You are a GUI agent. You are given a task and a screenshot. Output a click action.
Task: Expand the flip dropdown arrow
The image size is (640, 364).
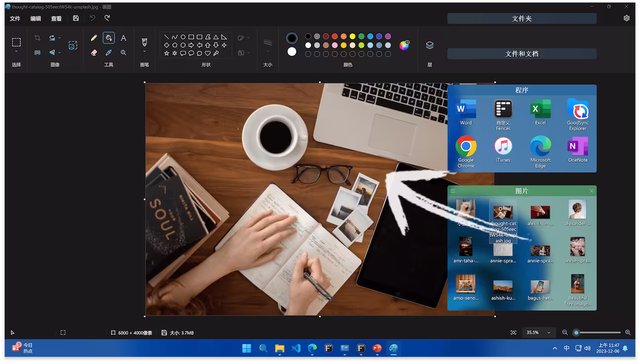coord(60,52)
